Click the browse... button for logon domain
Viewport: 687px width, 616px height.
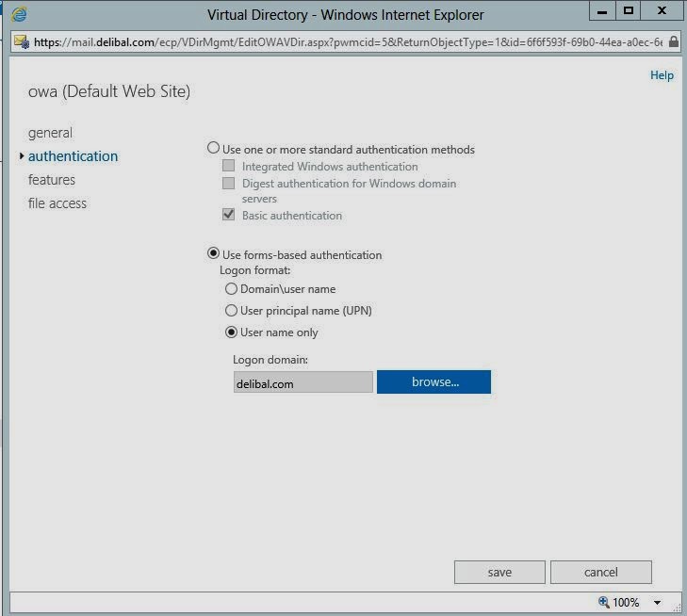click(434, 381)
